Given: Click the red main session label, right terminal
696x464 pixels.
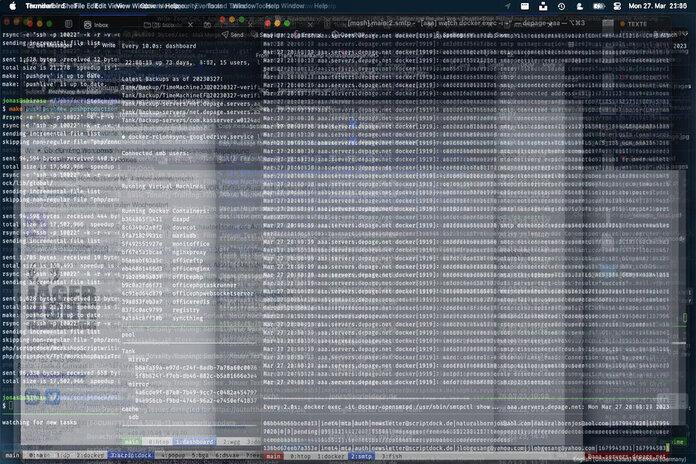Looking at the screenshot, I should [273, 456].
